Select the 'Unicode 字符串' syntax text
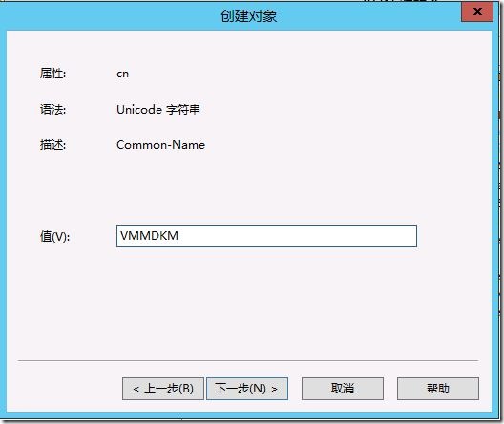The width and height of the screenshot is (504, 424). (x=158, y=110)
